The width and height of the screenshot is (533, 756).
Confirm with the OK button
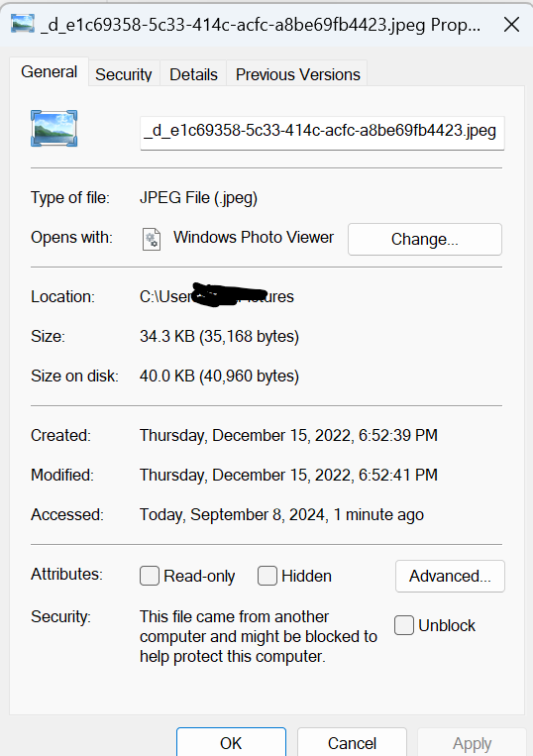(x=231, y=742)
